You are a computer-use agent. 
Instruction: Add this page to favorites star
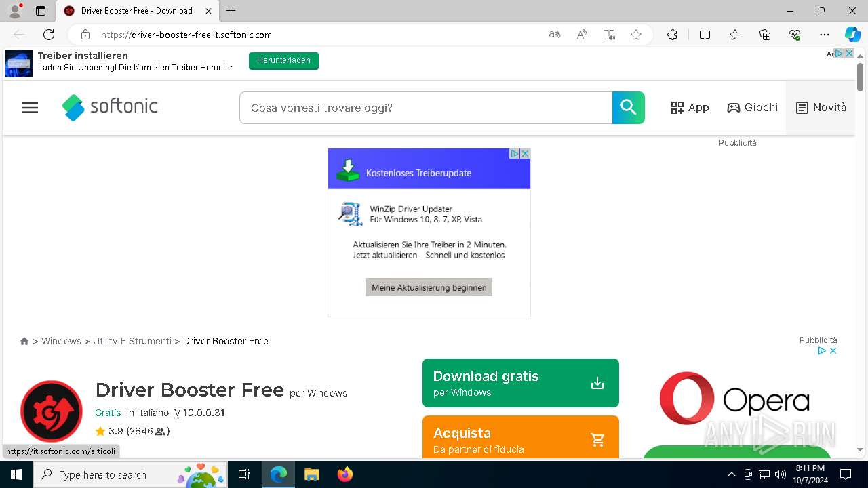636,35
